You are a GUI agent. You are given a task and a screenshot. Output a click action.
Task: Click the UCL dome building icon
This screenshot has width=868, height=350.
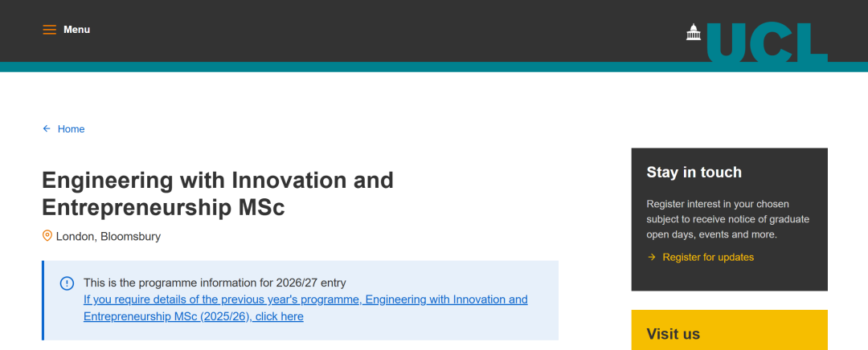pos(694,31)
